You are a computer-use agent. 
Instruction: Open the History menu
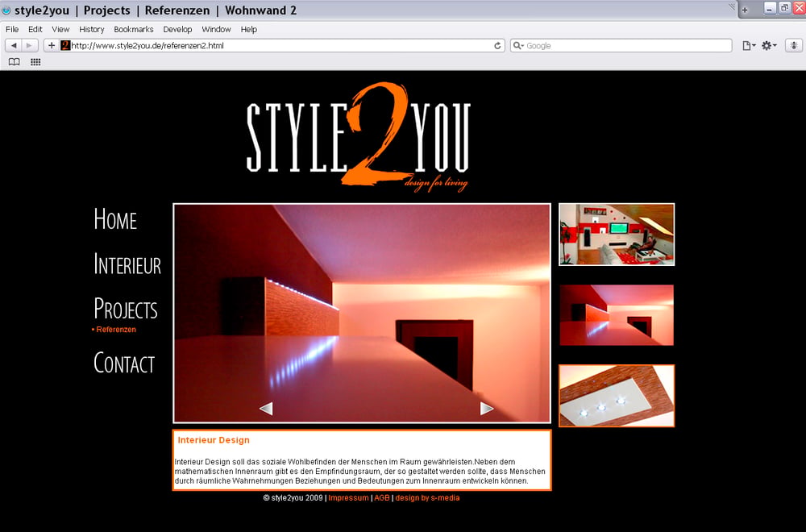click(x=92, y=29)
